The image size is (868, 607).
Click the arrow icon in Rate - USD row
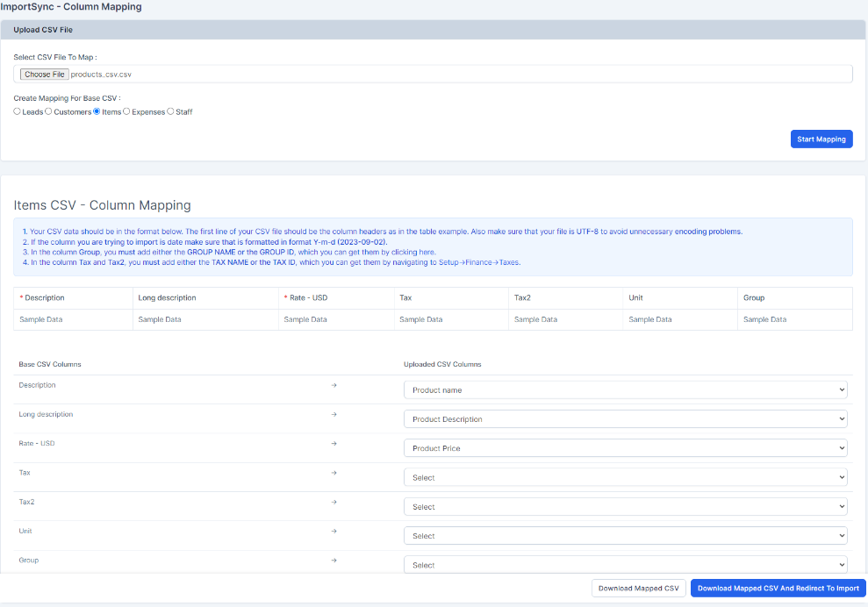(x=334, y=443)
